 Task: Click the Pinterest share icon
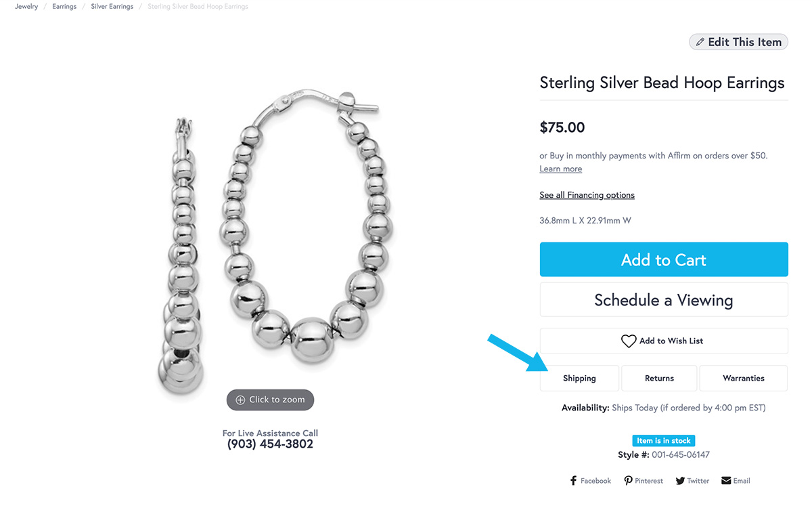pyautogui.click(x=628, y=481)
